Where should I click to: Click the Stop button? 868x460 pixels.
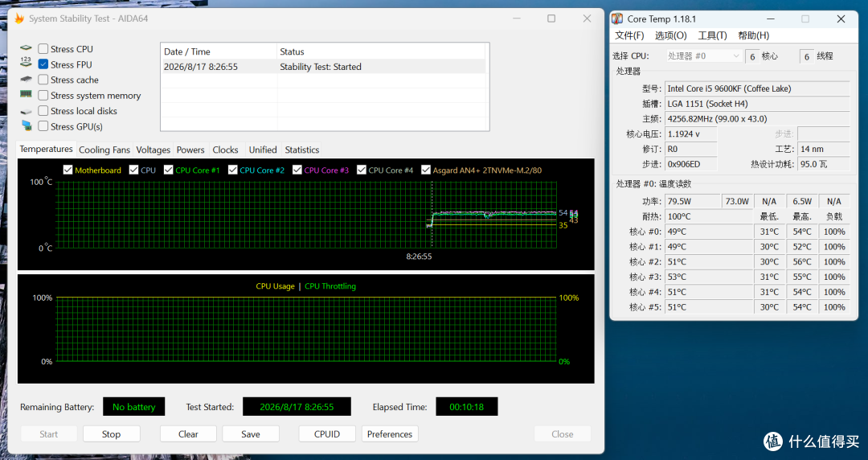[111, 434]
